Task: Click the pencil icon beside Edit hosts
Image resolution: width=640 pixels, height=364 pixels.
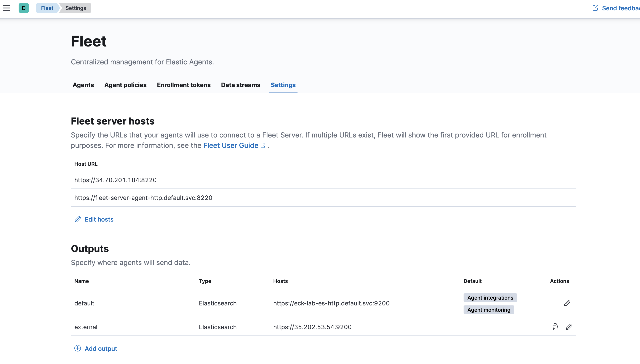Action: click(x=78, y=219)
